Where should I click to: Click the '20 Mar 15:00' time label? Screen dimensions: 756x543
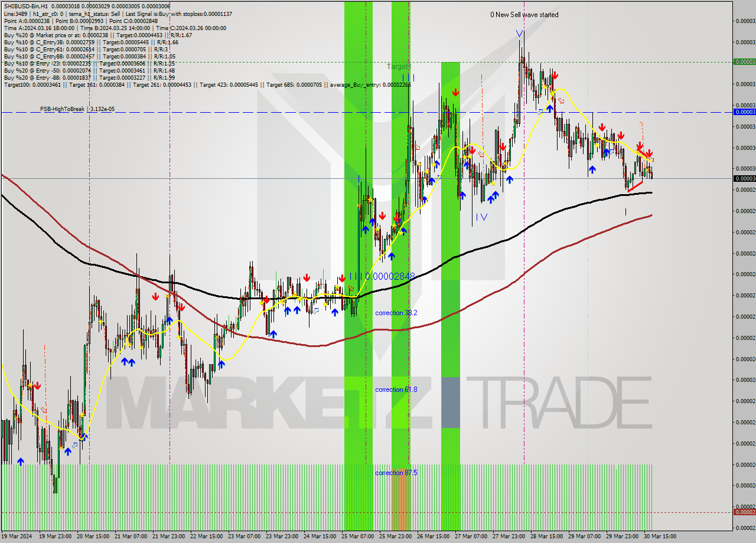coord(93,536)
